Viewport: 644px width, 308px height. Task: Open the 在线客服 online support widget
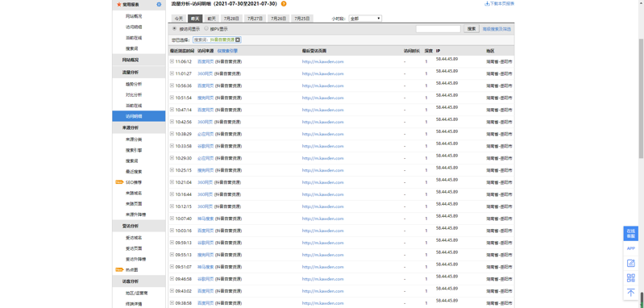click(x=630, y=234)
